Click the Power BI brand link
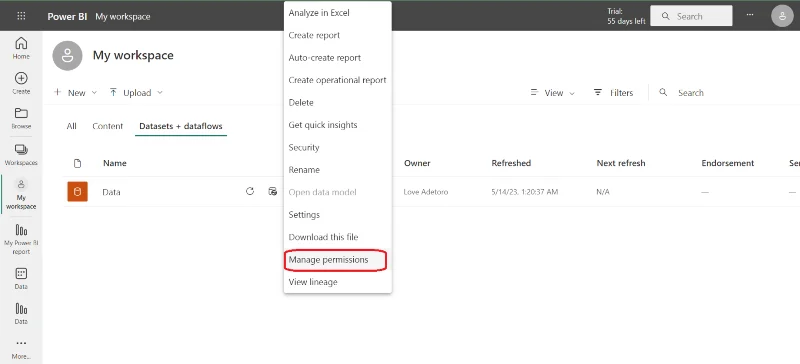 67,16
